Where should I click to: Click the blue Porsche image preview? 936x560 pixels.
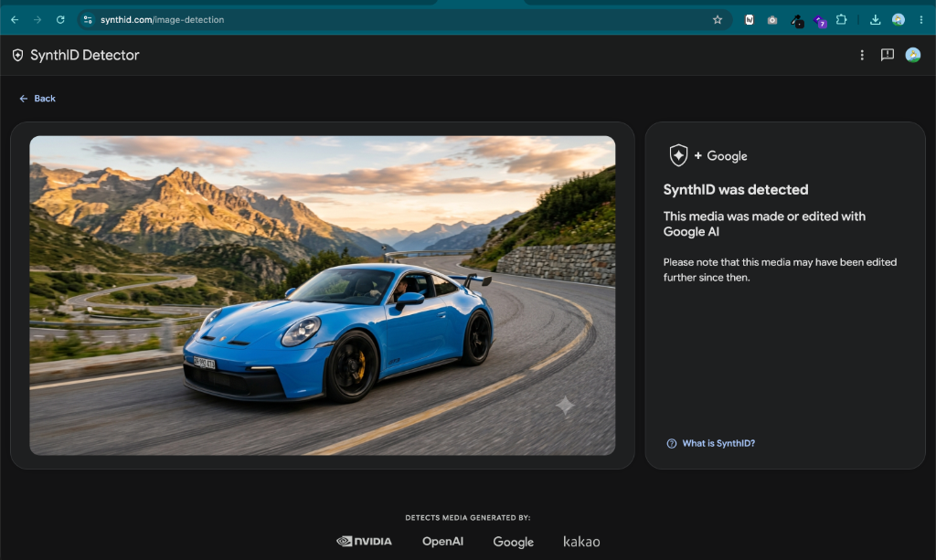[x=323, y=295]
